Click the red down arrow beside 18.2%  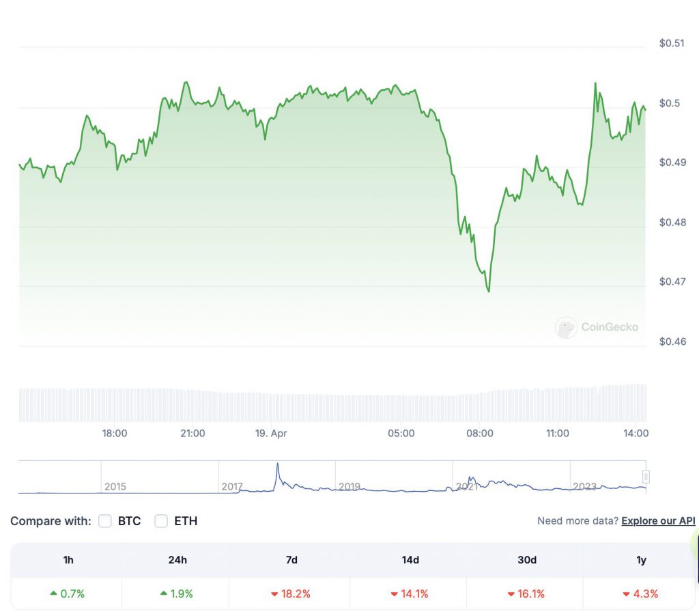point(276,593)
